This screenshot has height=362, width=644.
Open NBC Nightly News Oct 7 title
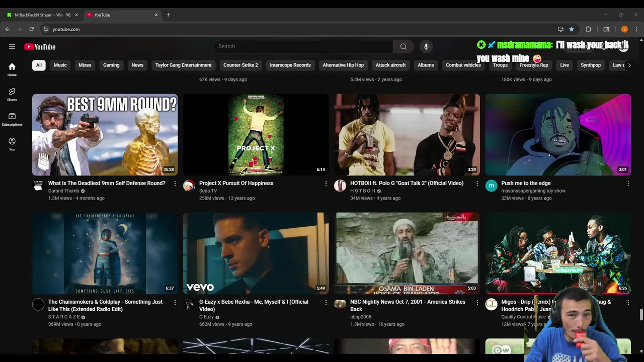pyautogui.click(x=408, y=305)
